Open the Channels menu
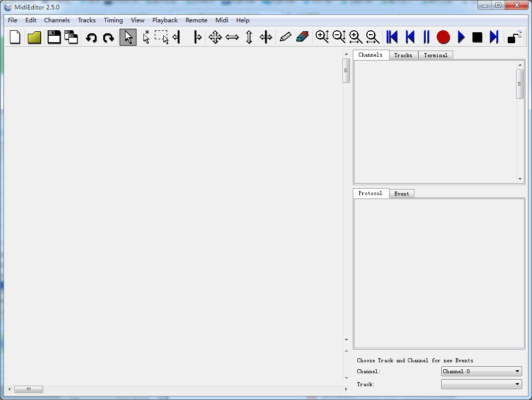 pos(57,20)
